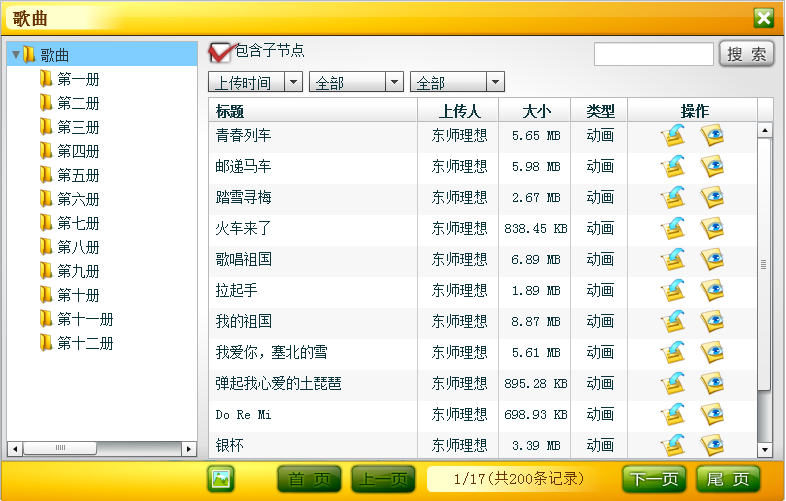
Task: Click the download icon for 踏雪寻梅
Action: pyautogui.click(x=673, y=198)
